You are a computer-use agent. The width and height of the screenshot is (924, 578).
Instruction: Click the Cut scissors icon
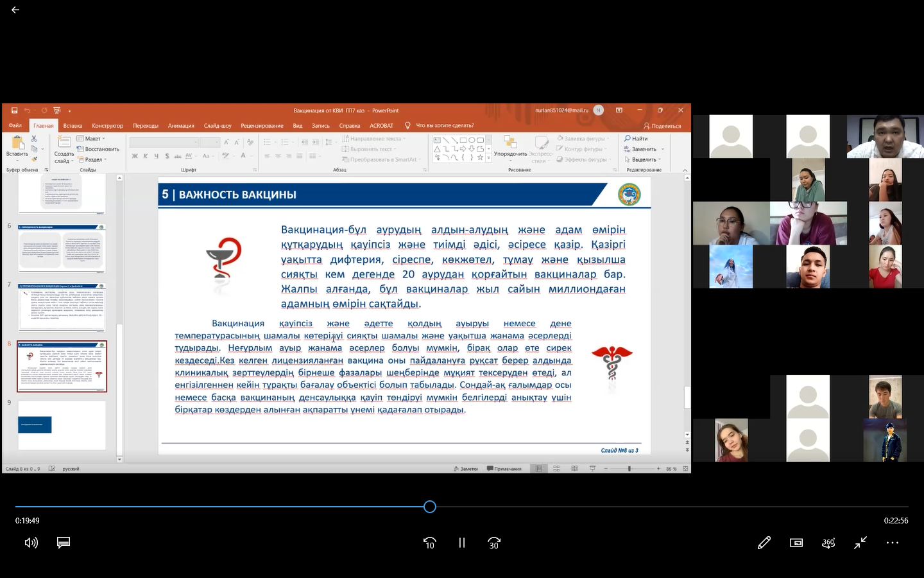(x=34, y=139)
